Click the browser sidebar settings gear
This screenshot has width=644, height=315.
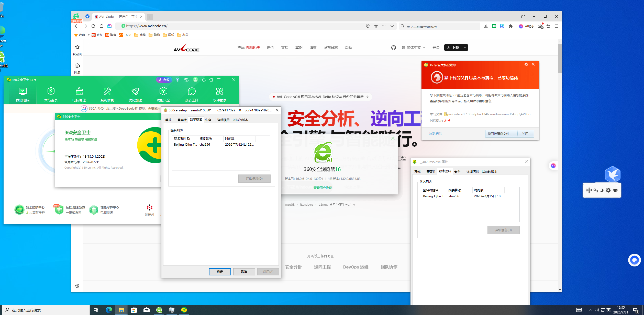(77, 286)
